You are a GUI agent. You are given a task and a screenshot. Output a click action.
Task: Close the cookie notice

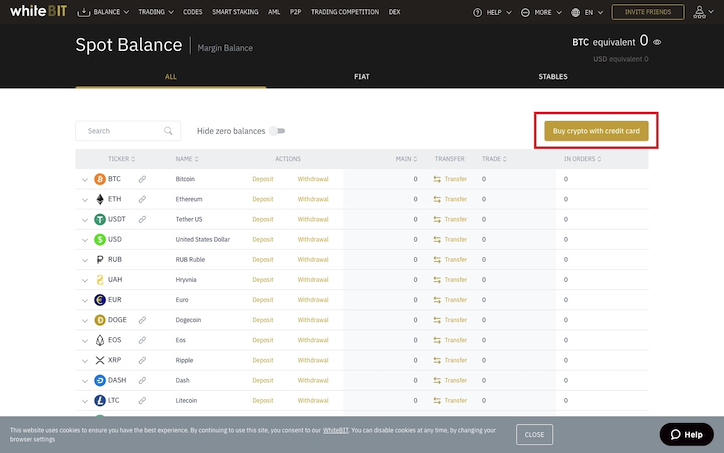click(x=534, y=435)
